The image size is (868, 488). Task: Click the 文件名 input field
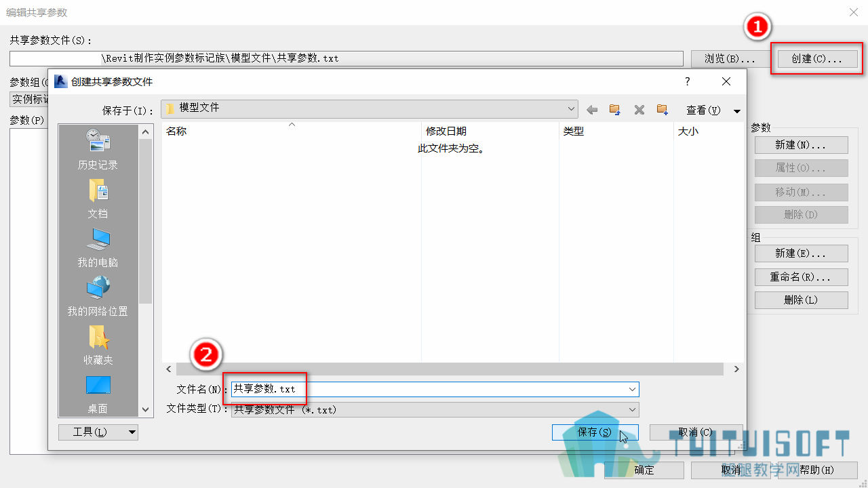point(435,389)
